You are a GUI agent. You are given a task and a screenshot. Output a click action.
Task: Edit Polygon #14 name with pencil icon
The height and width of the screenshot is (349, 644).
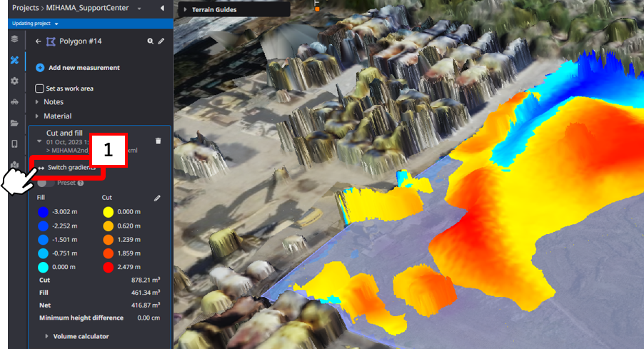161,41
